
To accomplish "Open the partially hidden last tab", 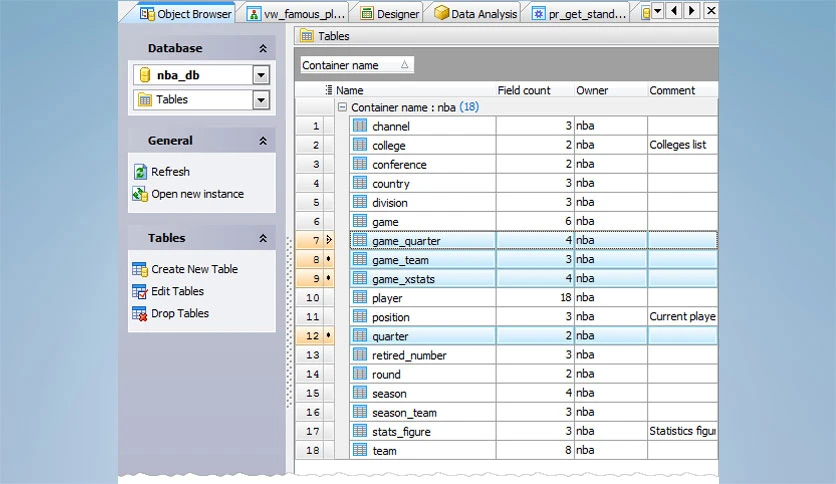I will 645,14.
